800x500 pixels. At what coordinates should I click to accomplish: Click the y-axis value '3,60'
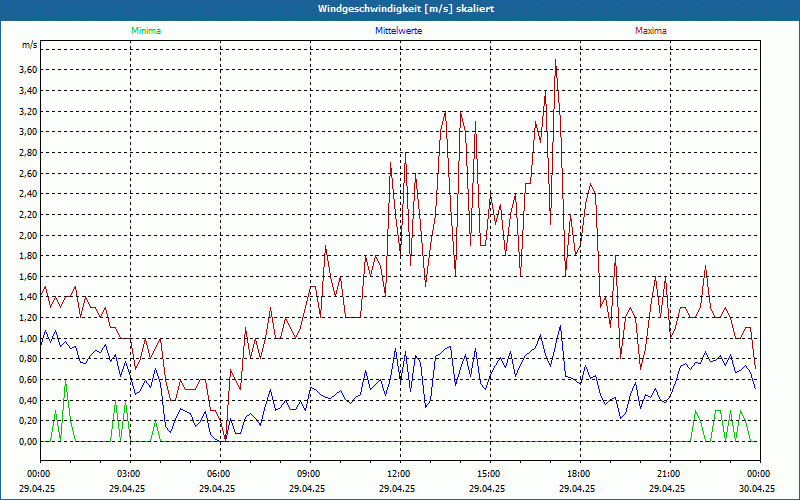[28, 70]
